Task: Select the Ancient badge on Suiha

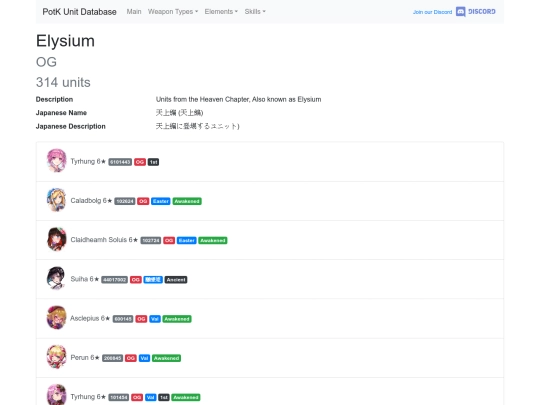Action: coord(176,280)
